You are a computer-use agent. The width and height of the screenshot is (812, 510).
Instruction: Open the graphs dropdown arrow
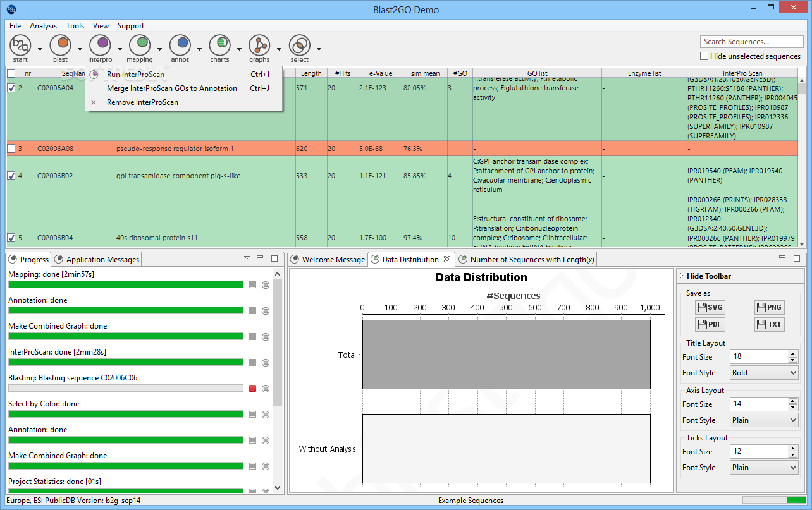coord(279,49)
